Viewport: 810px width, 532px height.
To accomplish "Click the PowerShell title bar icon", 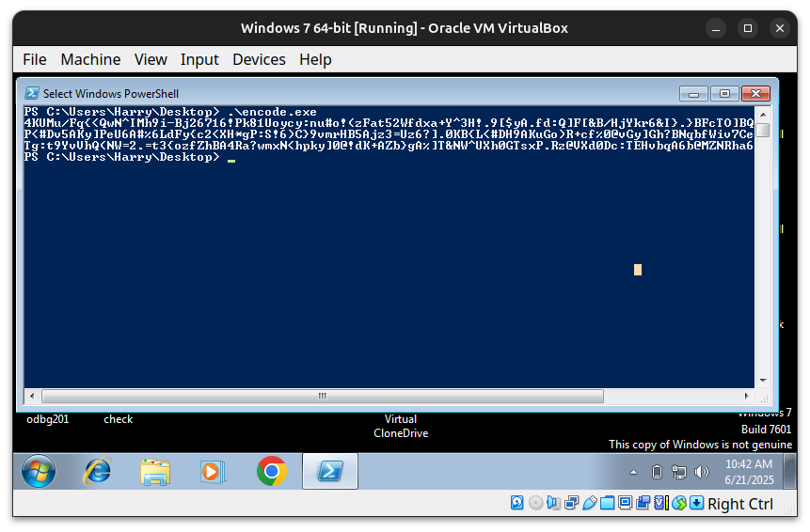I will [x=32, y=93].
